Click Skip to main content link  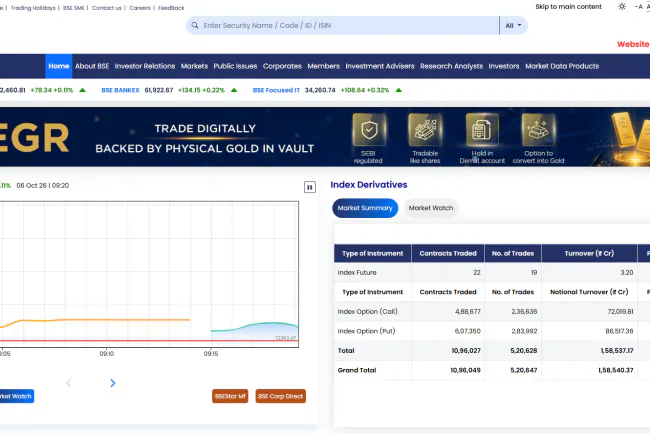(568, 7)
